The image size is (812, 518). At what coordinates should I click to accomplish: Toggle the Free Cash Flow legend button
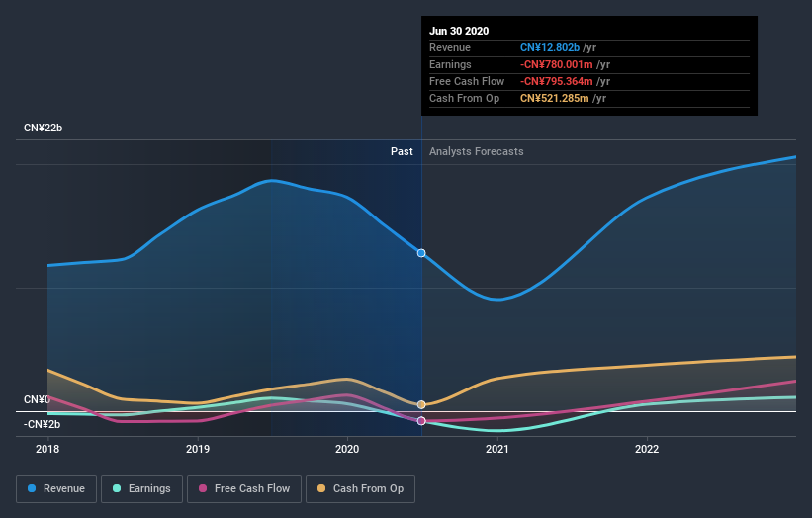[244, 489]
